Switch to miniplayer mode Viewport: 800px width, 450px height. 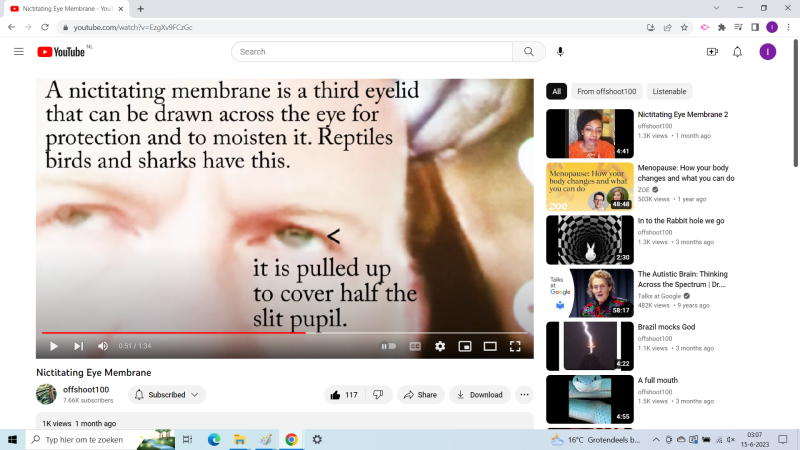(465, 346)
